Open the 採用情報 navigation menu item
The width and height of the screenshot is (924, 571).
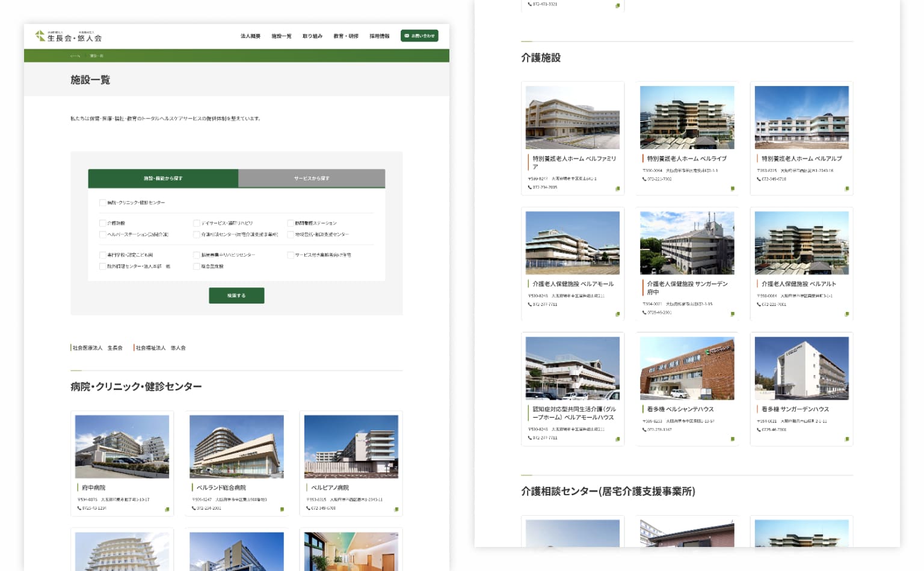click(379, 36)
